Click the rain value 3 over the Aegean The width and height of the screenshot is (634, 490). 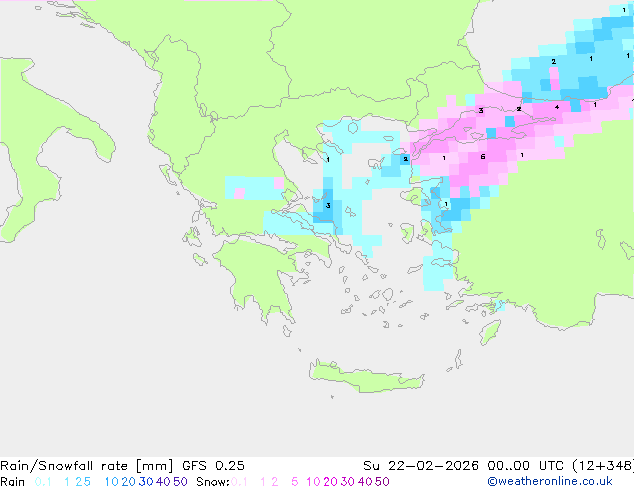click(328, 206)
